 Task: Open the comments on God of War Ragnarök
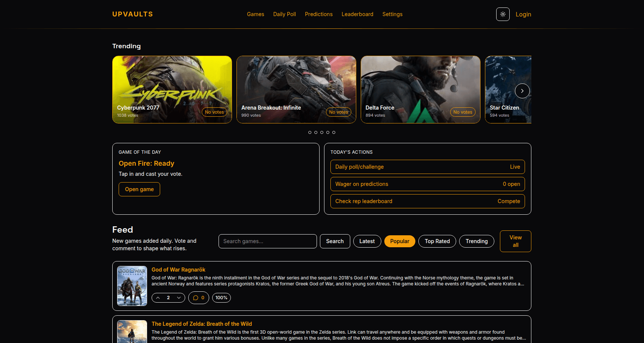coord(198,298)
